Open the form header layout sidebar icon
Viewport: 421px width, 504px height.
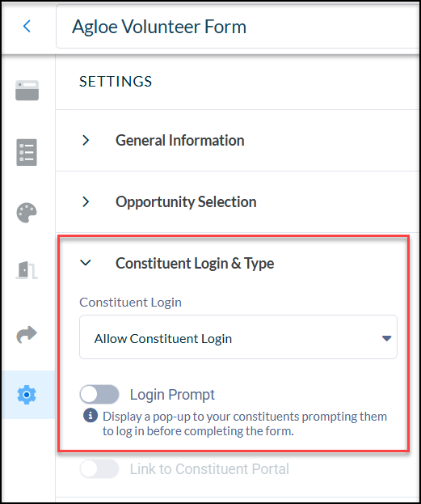pyautogui.click(x=27, y=91)
